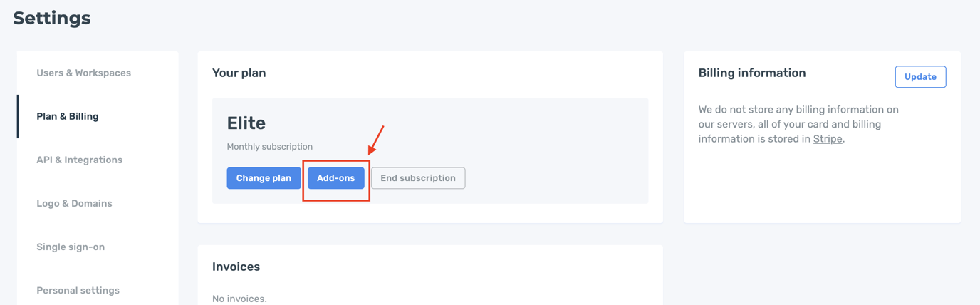Click the Billing information heading
This screenshot has width=980, height=305.
[x=752, y=73]
